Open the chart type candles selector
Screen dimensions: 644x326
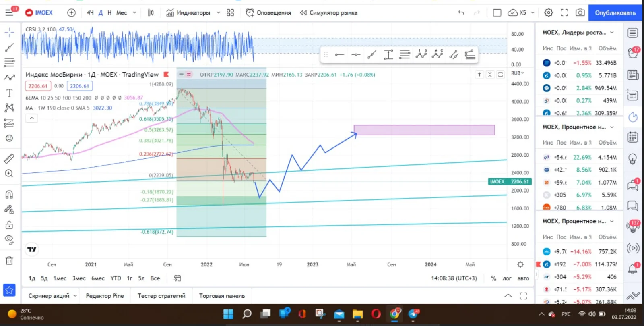coord(151,12)
